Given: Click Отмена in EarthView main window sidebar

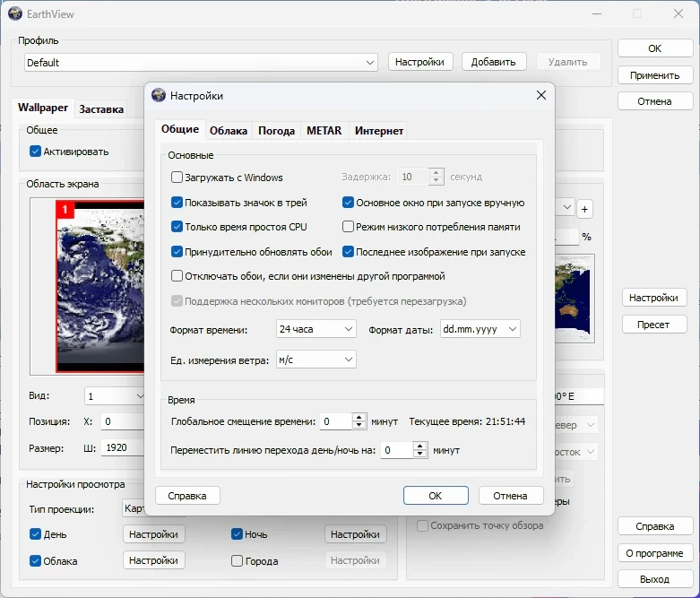Looking at the screenshot, I should pos(655,101).
